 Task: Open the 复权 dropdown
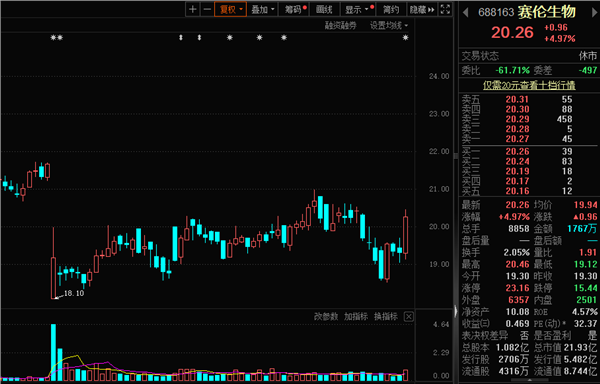[x=230, y=10]
